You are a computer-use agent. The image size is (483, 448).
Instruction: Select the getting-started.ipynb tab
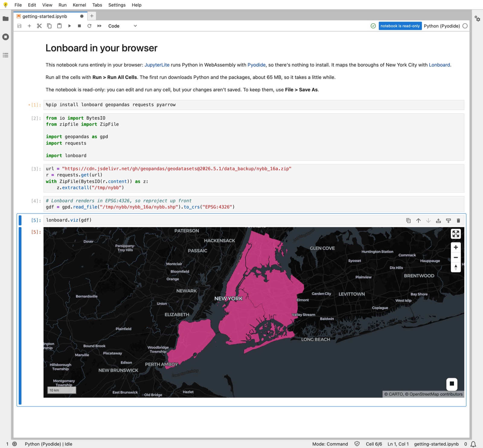click(50, 16)
